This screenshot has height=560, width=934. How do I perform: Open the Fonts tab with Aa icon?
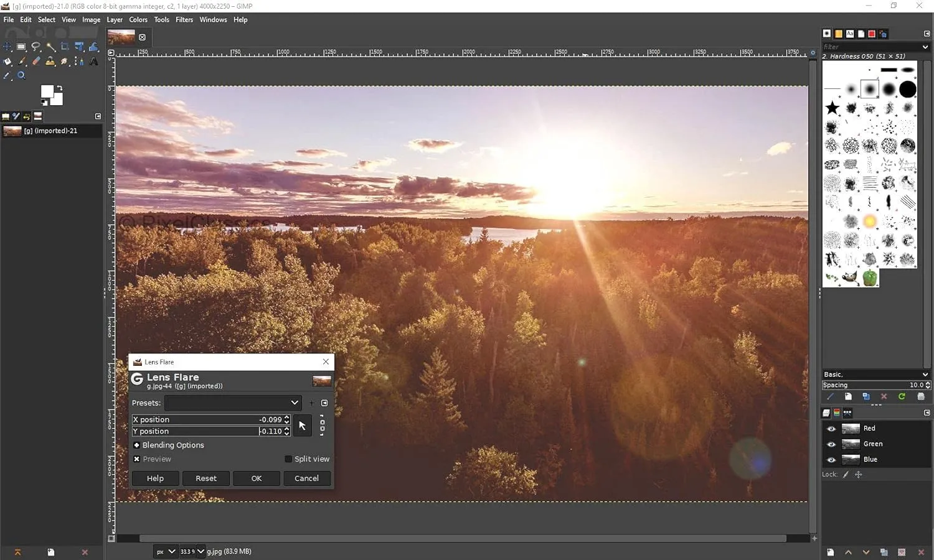point(850,34)
